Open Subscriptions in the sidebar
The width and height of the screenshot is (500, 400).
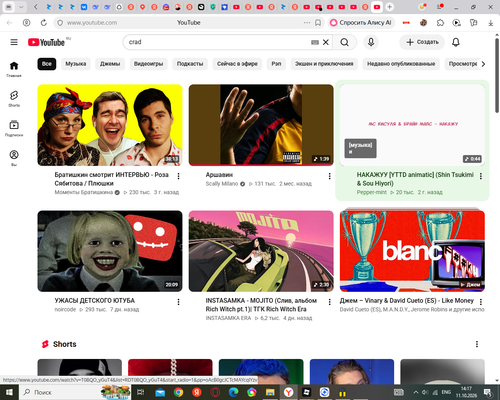click(14, 128)
